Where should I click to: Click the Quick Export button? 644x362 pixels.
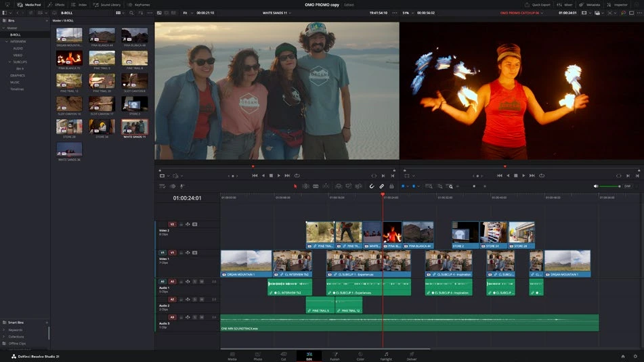pyautogui.click(x=537, y=5)
